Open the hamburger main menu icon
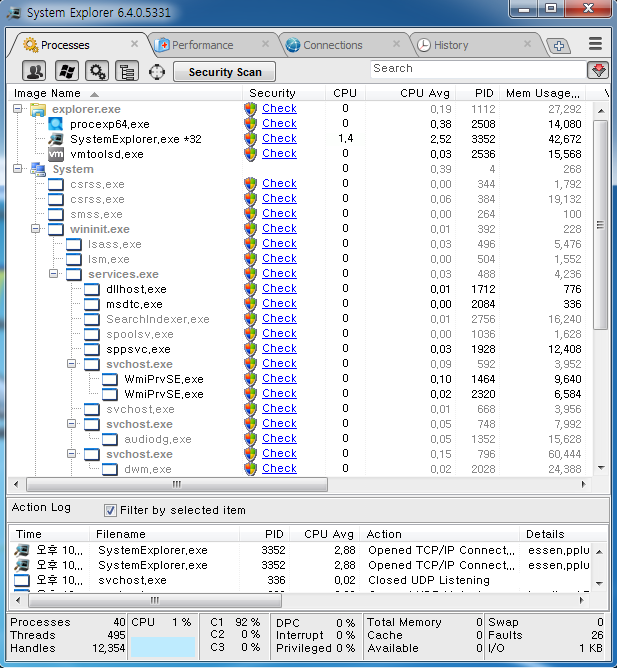617x668 pixels. 595,43
